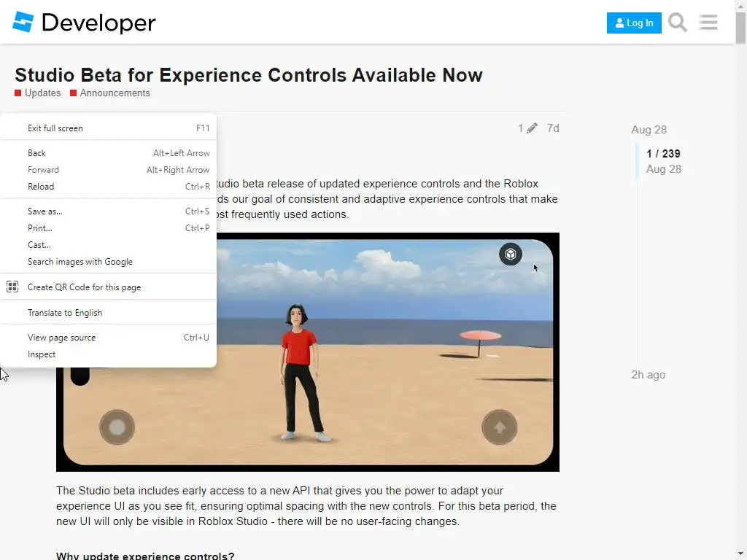Image resolution: width=747 pixels, height=560 pixels.
Task: Jump to 2h ago latest post
Action: [x=648, y=375]
